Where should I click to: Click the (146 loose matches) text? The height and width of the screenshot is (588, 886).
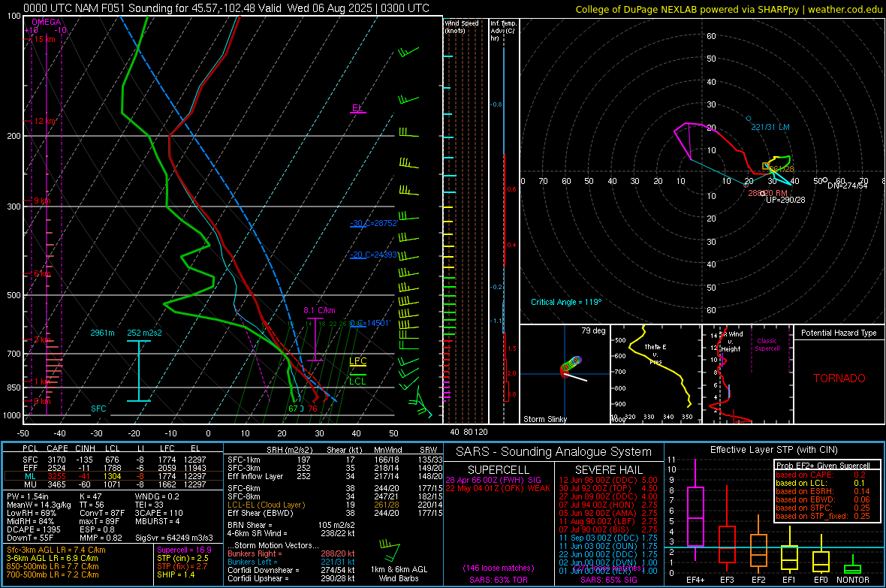point(499,568)
